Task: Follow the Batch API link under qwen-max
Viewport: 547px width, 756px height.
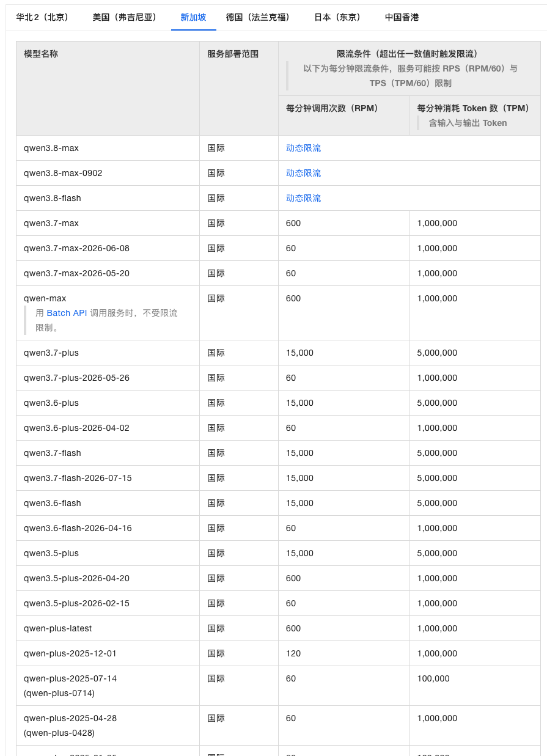Action: (x=67, y=313)
